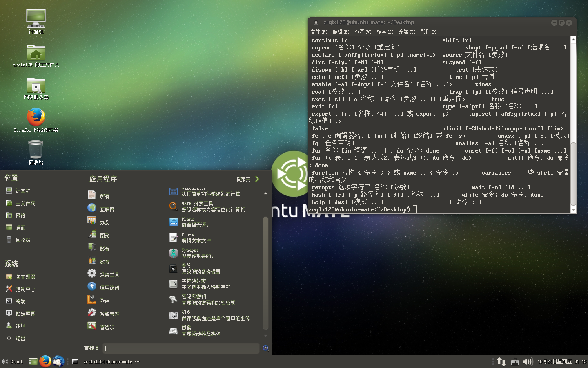Switch to 收藏夹 view
The width and height of the screenshot is (588, 368).
247,179
